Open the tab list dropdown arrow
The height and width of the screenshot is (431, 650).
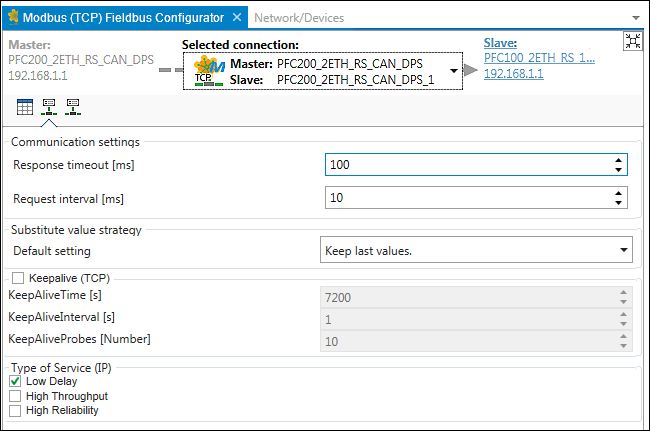pos(635,18)
